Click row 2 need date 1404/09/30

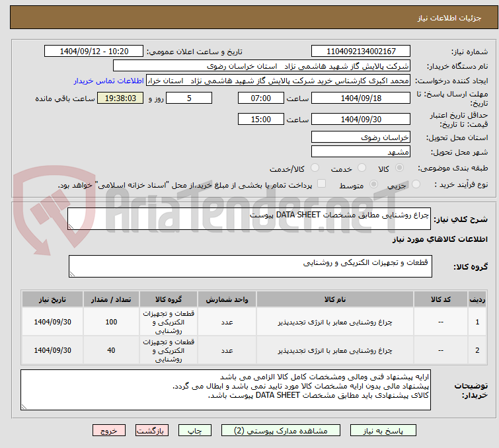coord(52,350)
